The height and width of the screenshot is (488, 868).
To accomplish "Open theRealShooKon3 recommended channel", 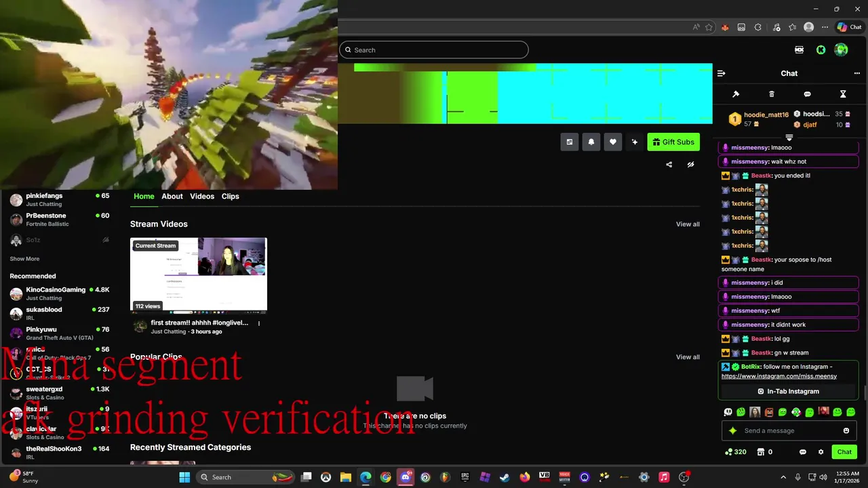I will [60, 452].
